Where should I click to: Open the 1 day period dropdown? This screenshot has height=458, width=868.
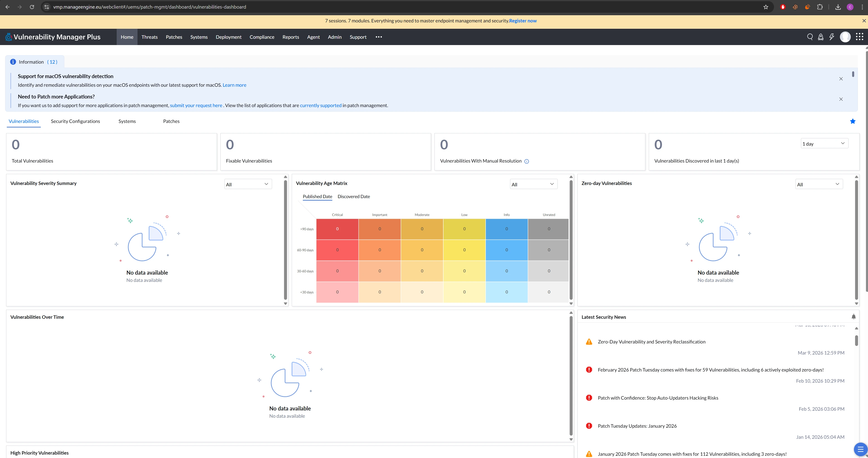click(824, 144)
